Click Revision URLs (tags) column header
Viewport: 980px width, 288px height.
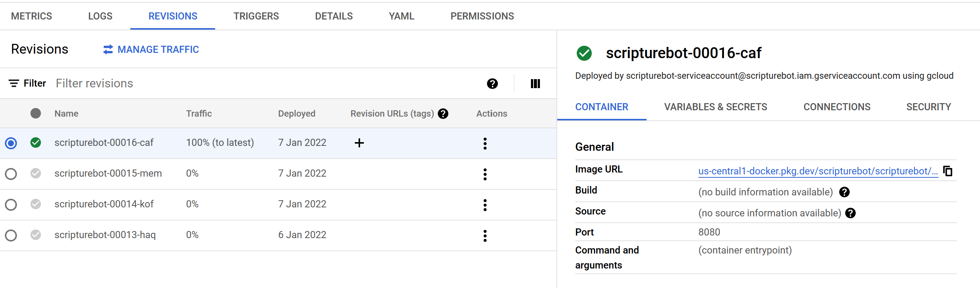click(x=392, y=113)
